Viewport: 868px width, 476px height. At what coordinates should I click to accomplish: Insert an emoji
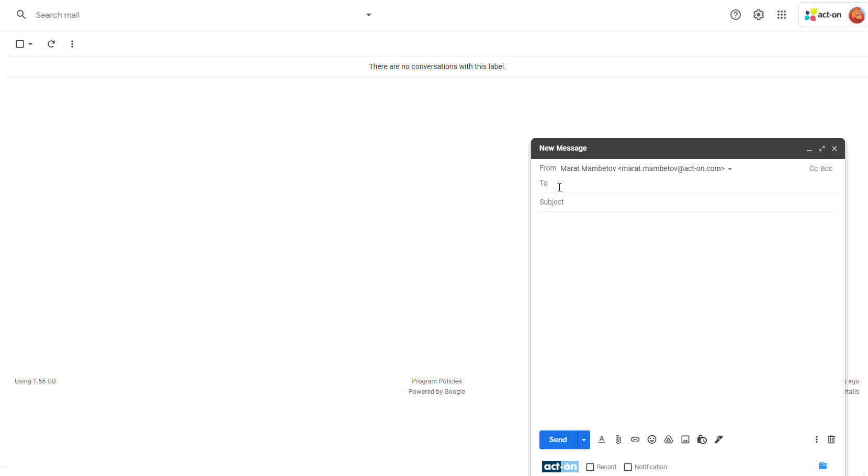coord(651,439)
